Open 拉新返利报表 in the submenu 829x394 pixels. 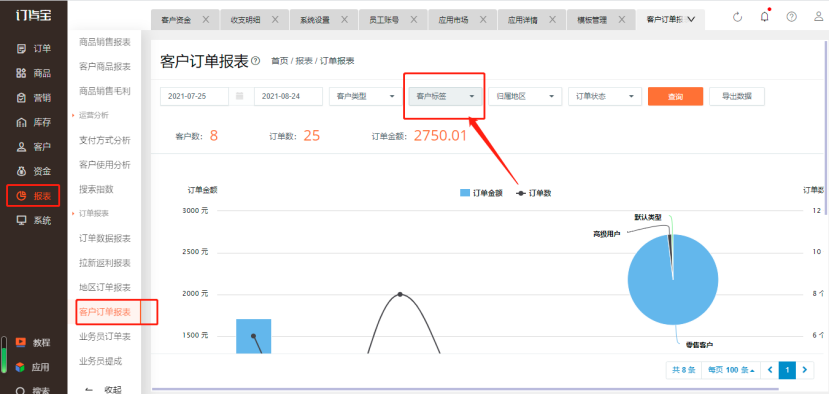pyautogui.click(x=105, y=263)
